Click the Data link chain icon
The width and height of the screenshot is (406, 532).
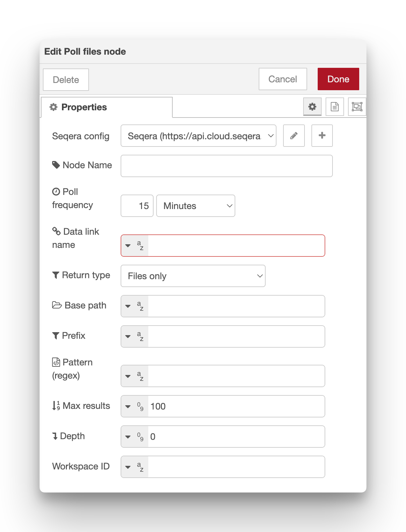click(56, 231)
